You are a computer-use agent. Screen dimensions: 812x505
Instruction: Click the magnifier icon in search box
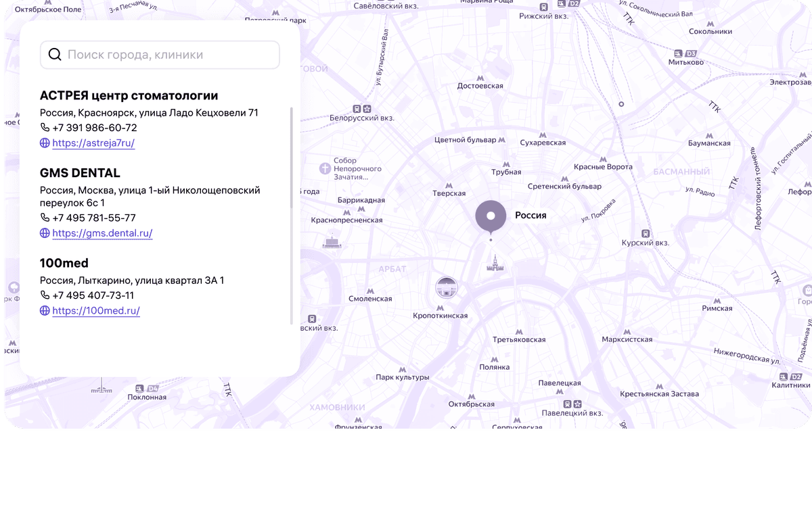click(x=55, y=55)
